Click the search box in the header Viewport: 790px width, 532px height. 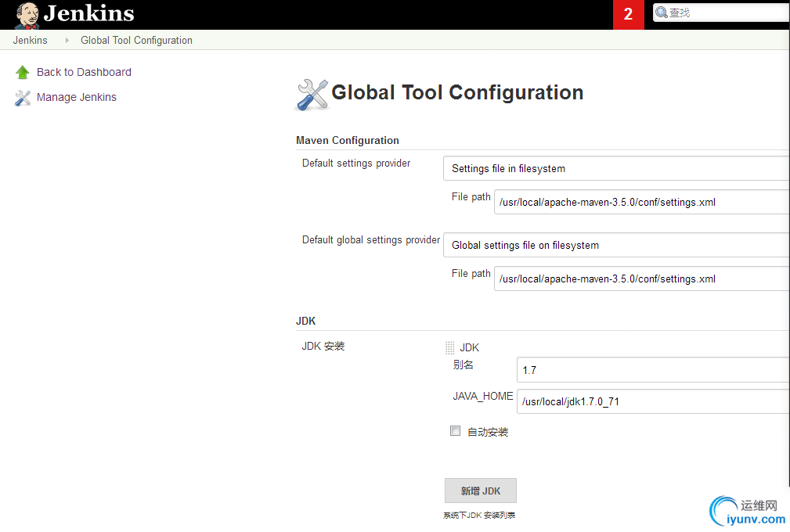pyautogui.click(x=721, y=13)
